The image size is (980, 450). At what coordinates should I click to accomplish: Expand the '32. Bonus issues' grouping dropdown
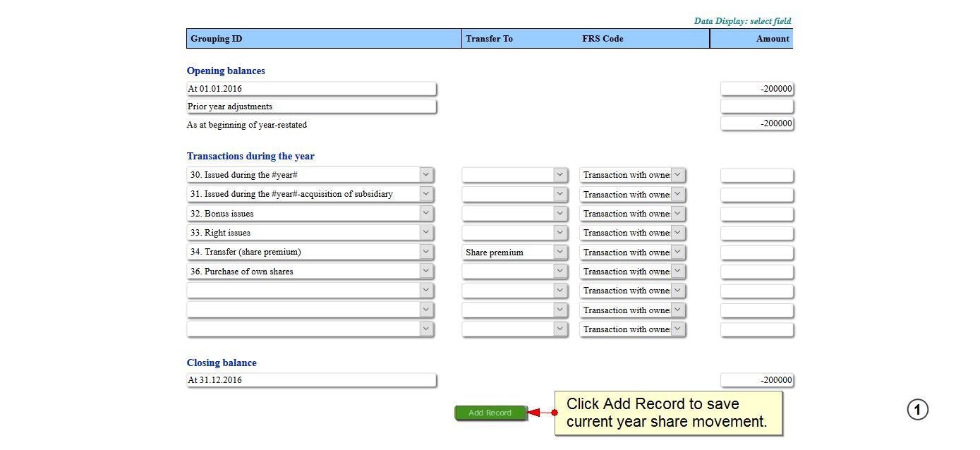[425, 213]
